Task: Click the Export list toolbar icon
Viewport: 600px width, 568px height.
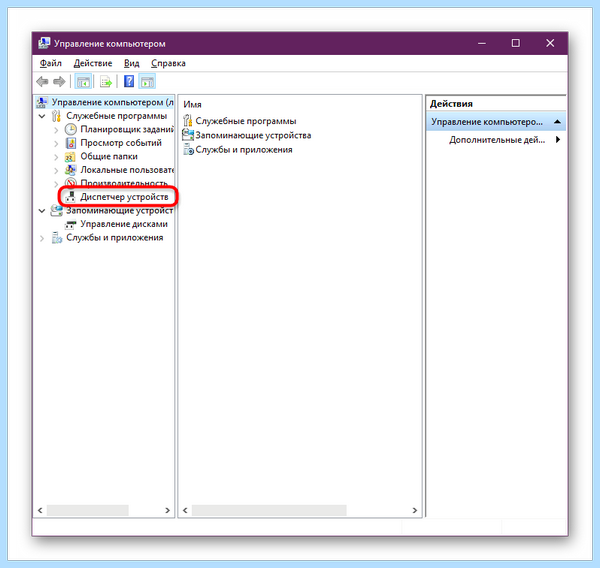Action: tap(106, 82)
